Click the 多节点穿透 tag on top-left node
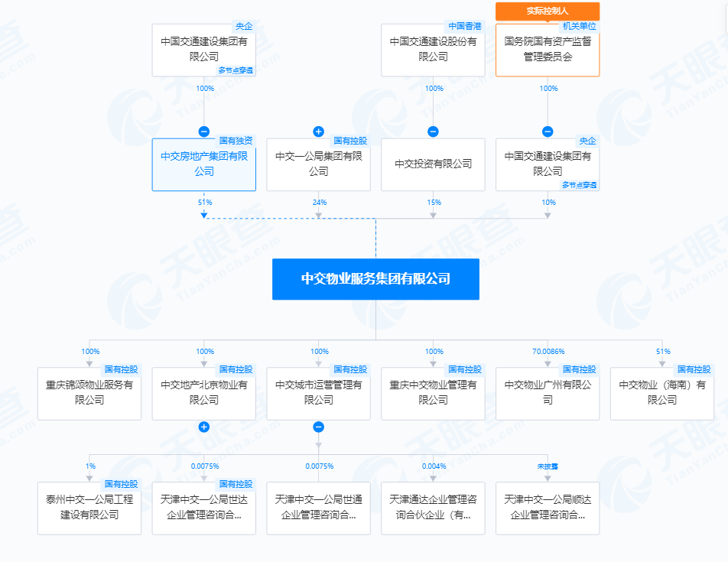 click(236, 70)
